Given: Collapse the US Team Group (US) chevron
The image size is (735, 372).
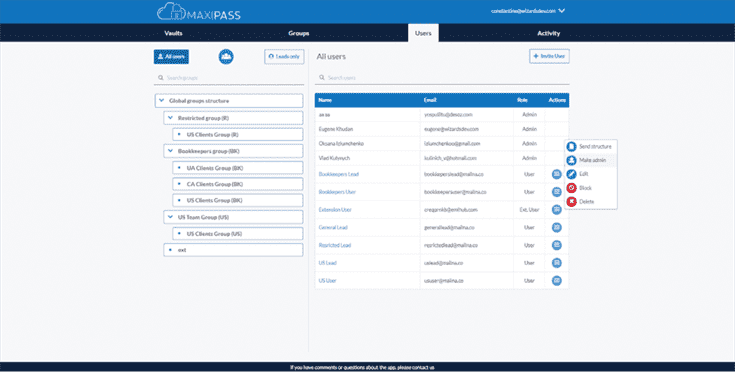Looking at the screenshot, I should click(x=171, y=217).
